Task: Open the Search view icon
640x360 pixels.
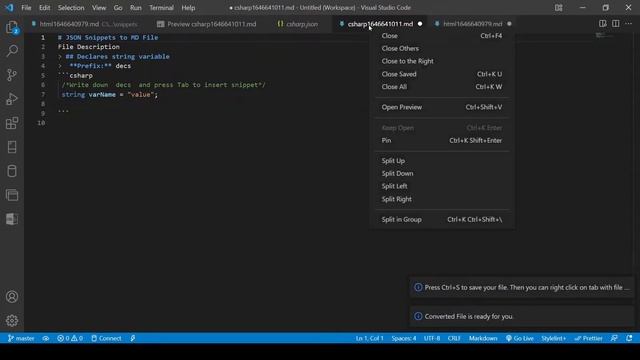Action: point(12,51)
